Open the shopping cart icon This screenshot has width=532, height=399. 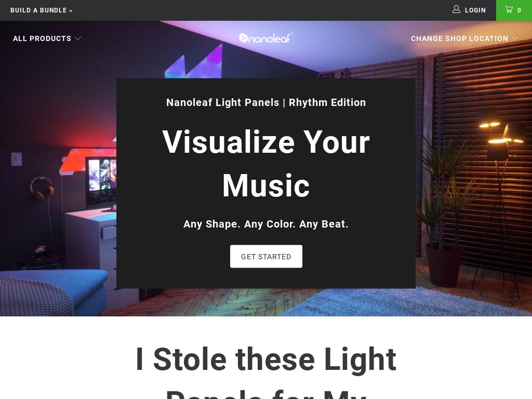point(509,9)
